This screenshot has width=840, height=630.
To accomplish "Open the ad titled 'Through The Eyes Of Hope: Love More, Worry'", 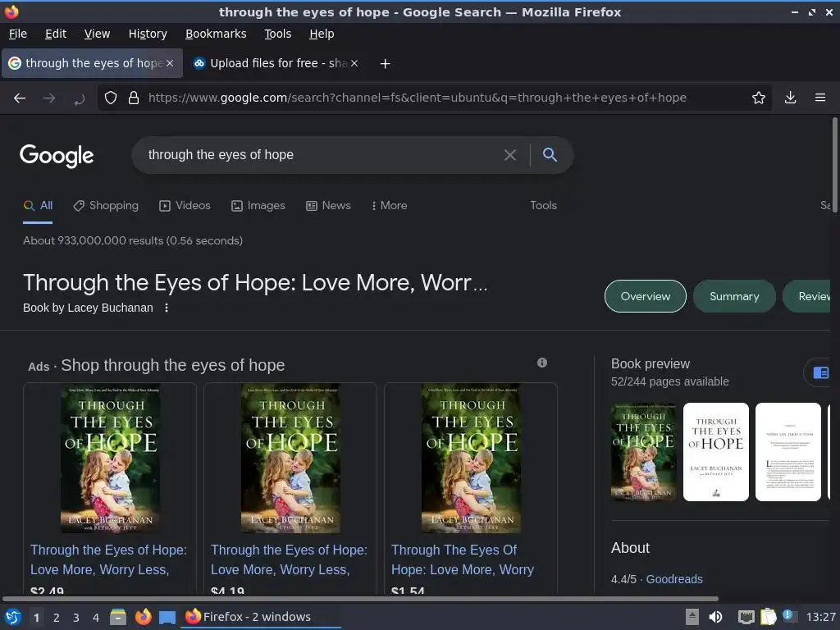I will pos(463,559).
